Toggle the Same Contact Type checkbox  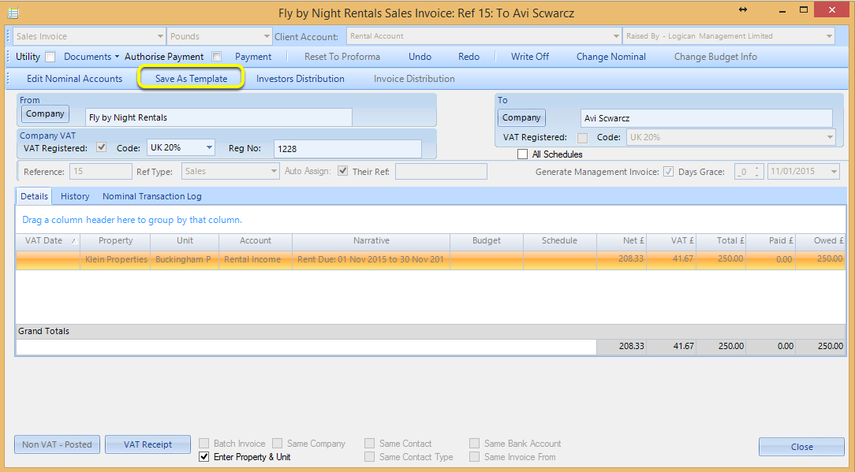click(x=370, y=457)
